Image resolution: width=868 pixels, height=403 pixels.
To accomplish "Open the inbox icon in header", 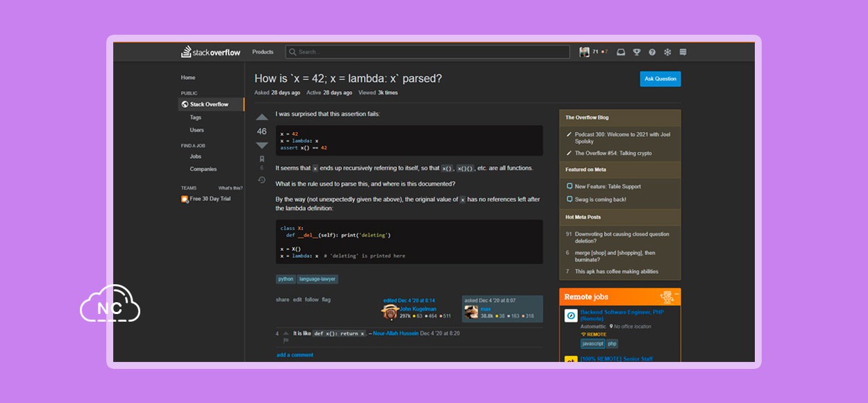I will [x=621, y=52].
